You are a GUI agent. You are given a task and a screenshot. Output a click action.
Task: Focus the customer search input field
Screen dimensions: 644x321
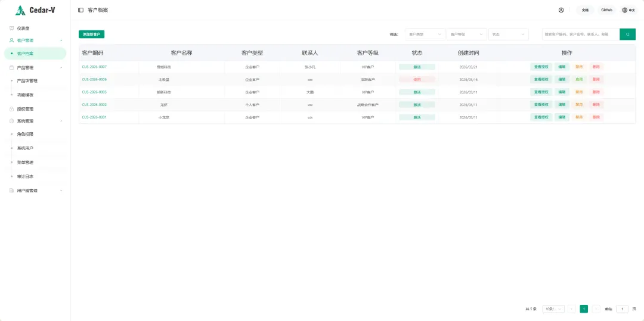pos(581,34)
